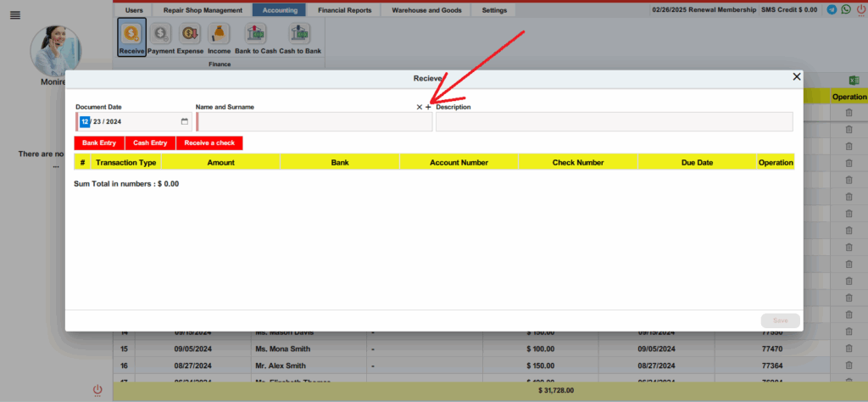Click the SMS Credit balance
Viewport: 868px width, 402px height.
789,10
